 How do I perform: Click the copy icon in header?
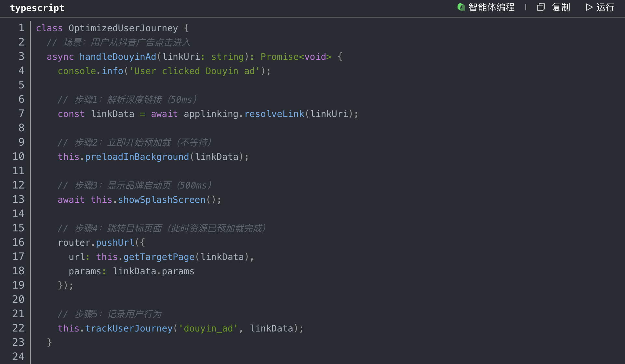coord(541,7)
